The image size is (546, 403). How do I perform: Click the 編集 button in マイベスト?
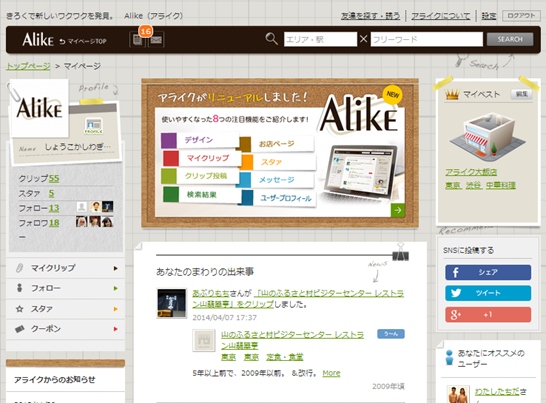(521, 94)
